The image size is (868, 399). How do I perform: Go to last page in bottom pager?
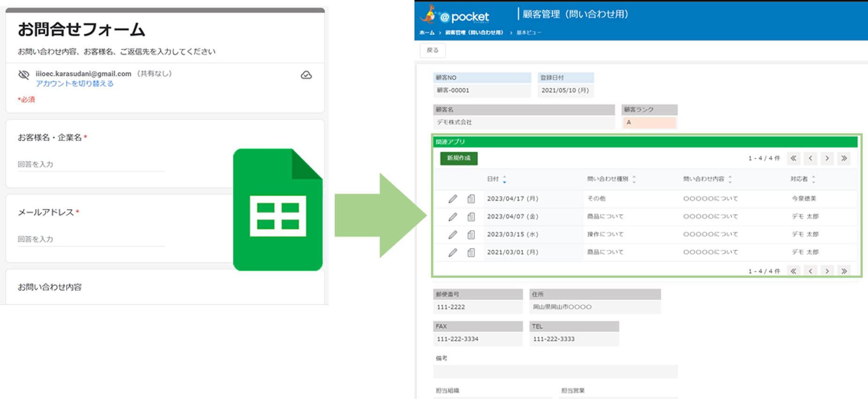[x=844, y=271]
